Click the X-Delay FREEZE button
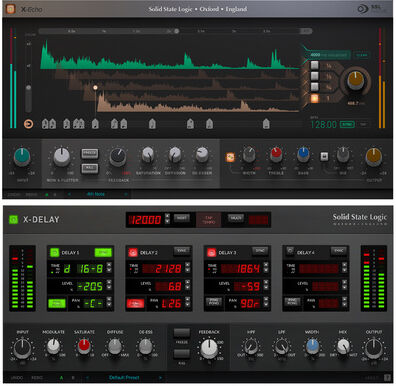This screenshot has width=396, height=386. (x=181, y=333)
